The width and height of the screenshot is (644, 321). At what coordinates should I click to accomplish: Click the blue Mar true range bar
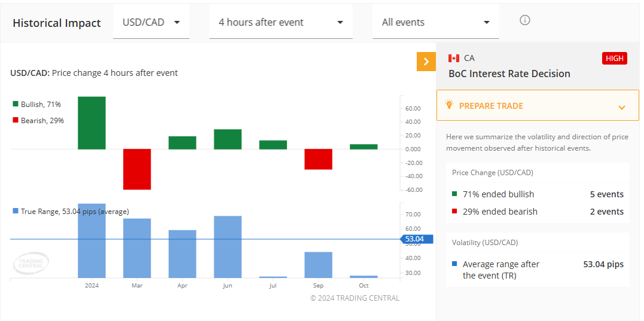click(x=137, y=248)
